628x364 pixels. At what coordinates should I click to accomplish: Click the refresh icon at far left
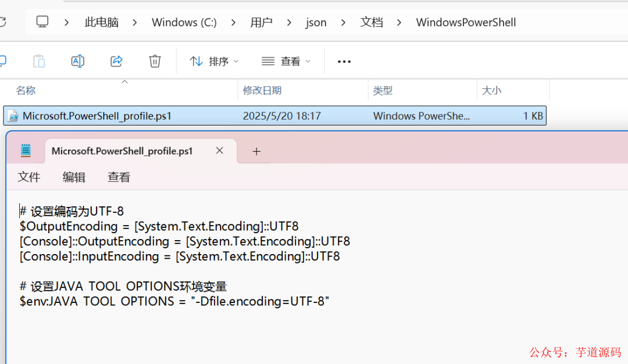click(5, 22)
